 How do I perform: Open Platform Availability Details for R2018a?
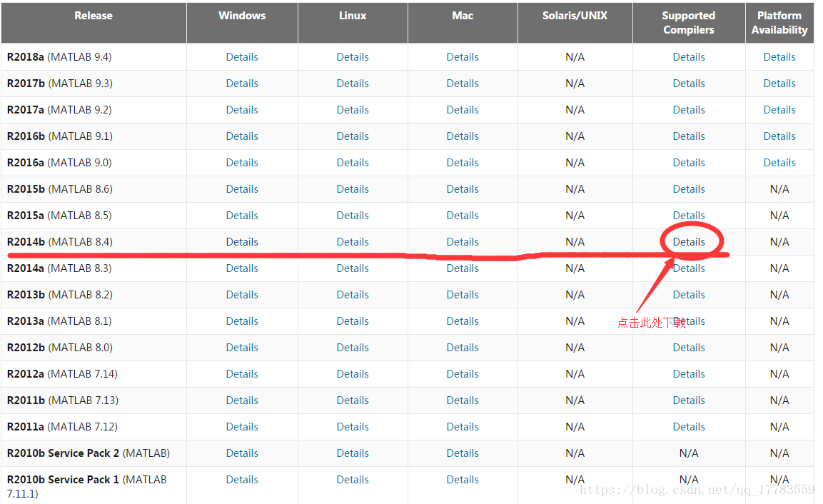click(779, 57)
